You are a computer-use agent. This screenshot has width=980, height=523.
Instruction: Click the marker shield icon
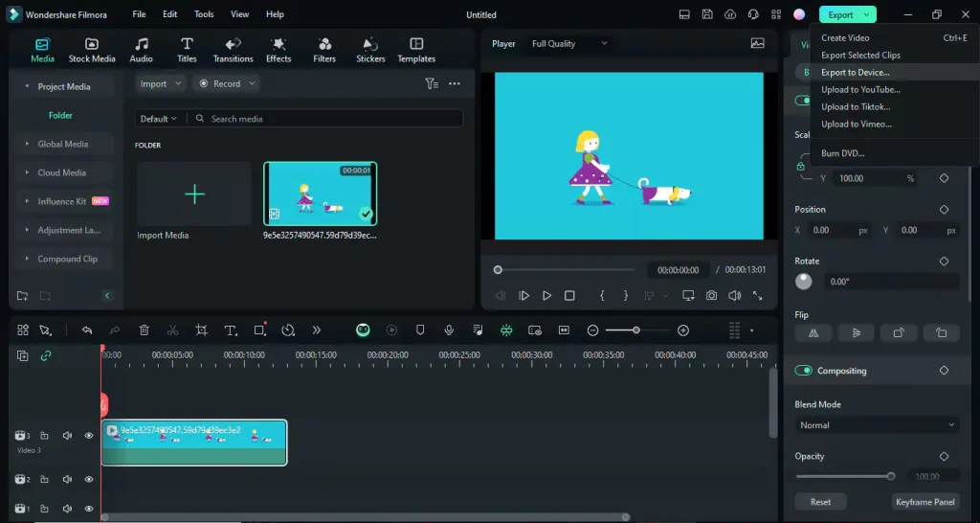tap(420, 330)
